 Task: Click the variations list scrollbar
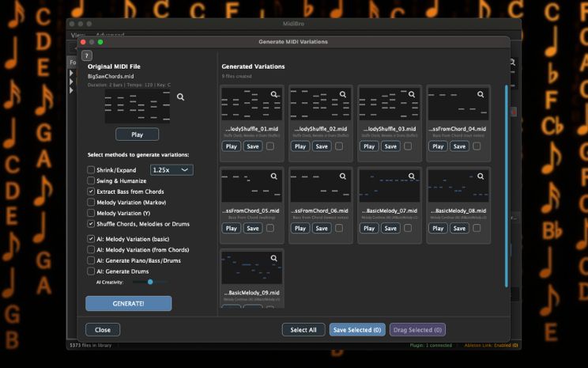507,186
